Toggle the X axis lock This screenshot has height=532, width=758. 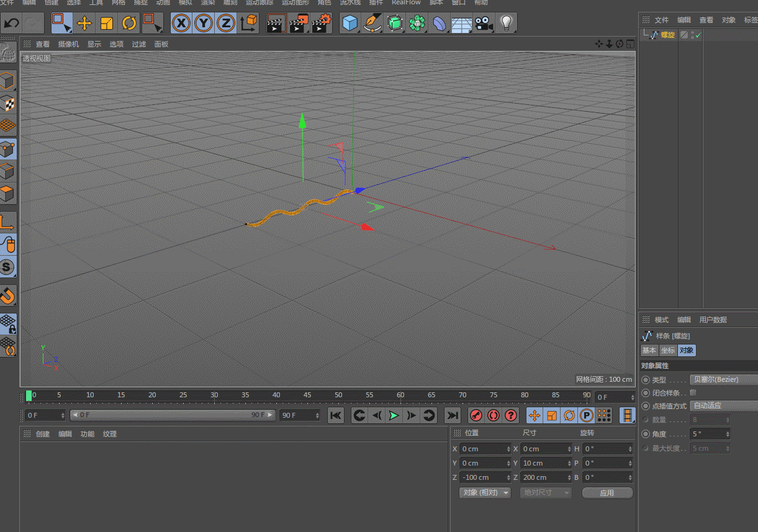(x=181, y=24)
